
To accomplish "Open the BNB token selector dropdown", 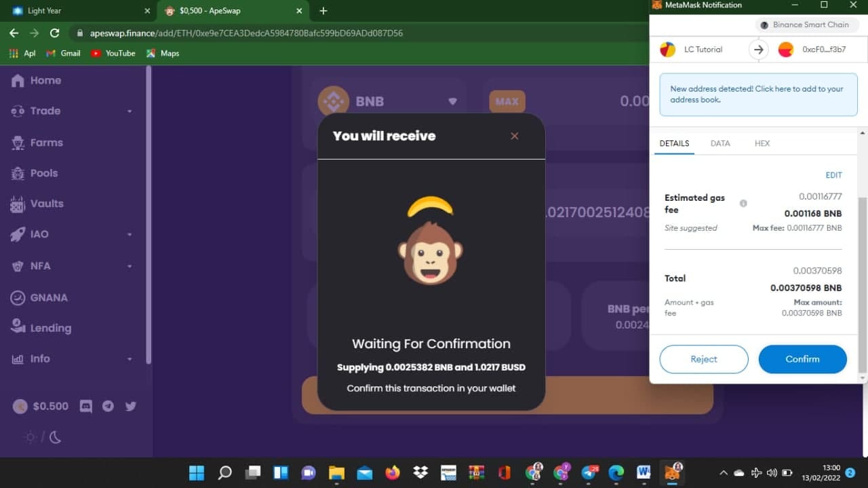I will point(388,101).
